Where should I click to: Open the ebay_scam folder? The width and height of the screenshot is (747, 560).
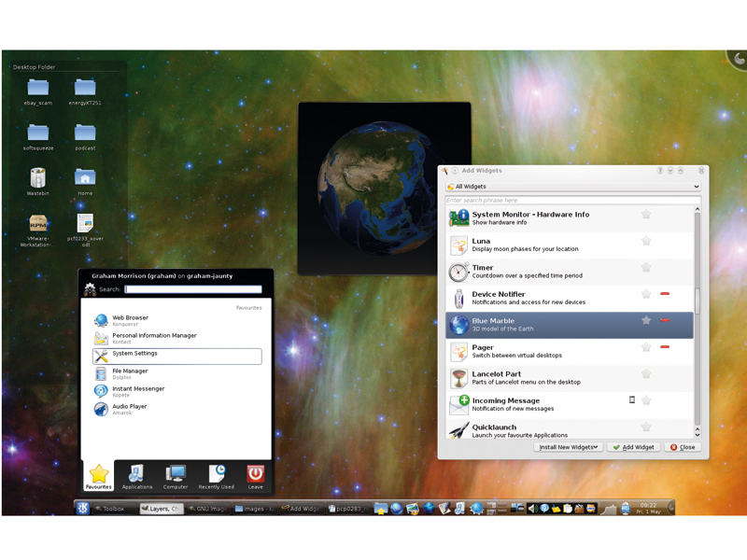click(37, 87)
